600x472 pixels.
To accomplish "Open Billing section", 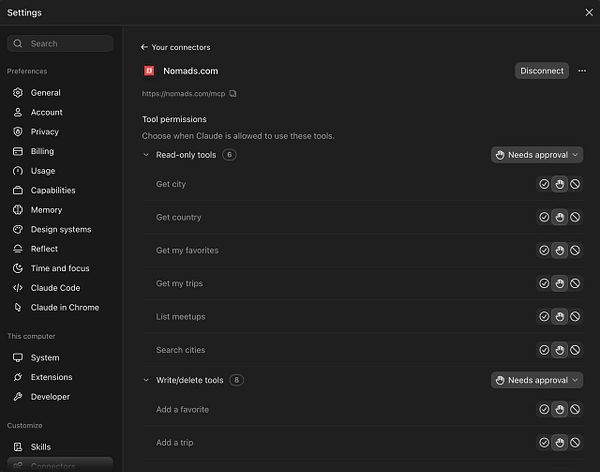I will point(60,151).
